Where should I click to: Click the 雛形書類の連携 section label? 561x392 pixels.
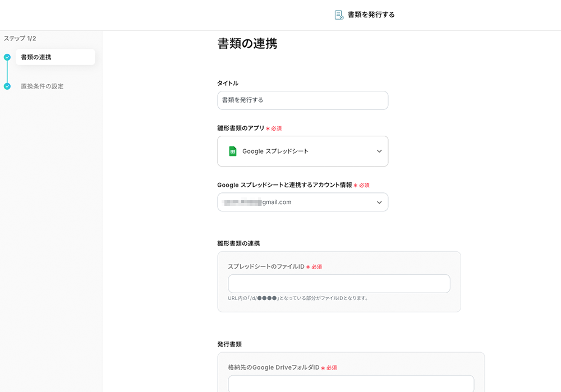[x=238, y=243]
